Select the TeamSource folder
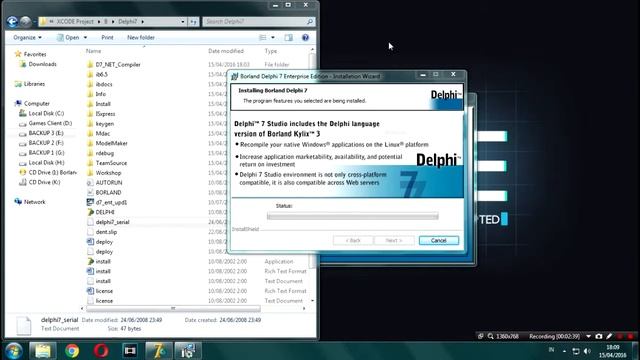Viewport: 640px width, 360px height. [x=107, y=163]
